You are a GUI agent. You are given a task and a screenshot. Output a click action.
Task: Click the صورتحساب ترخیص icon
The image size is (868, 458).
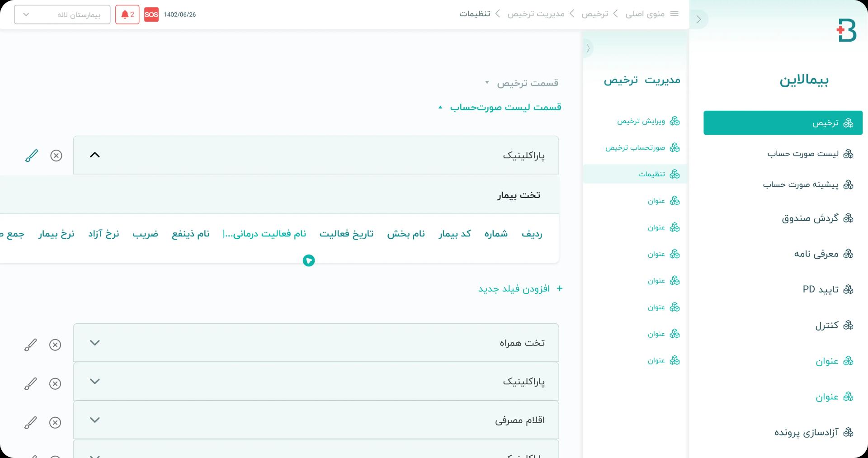tap(675, 147)
